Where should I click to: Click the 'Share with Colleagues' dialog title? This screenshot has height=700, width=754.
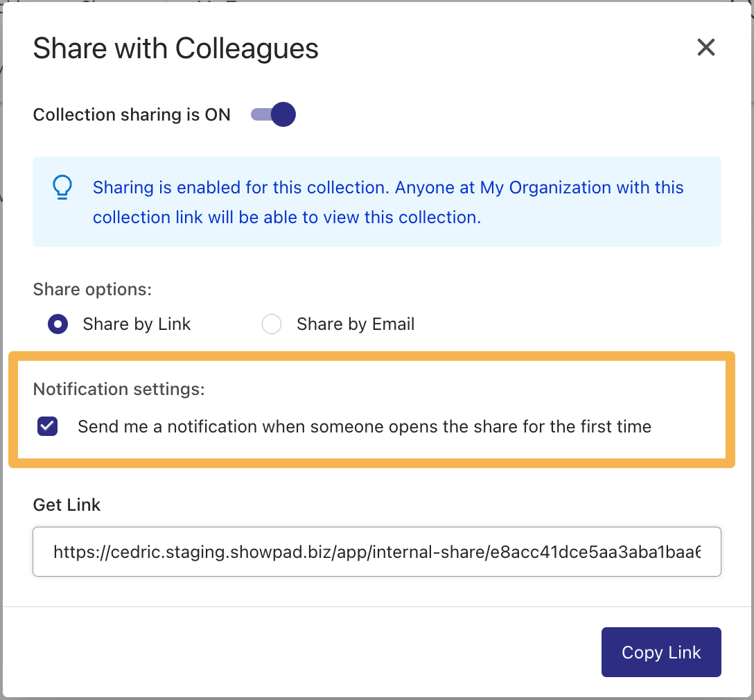[175, 48]
